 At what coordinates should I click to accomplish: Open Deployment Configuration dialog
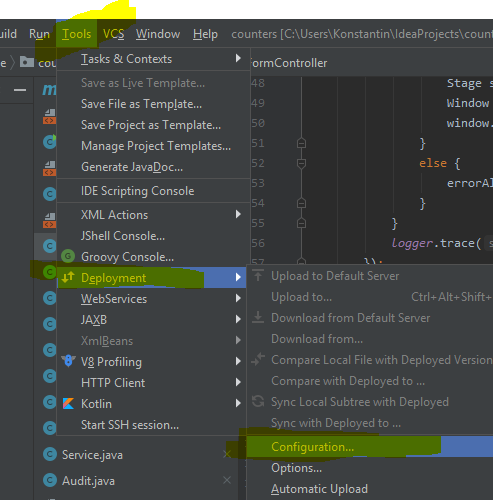(370, 447)
